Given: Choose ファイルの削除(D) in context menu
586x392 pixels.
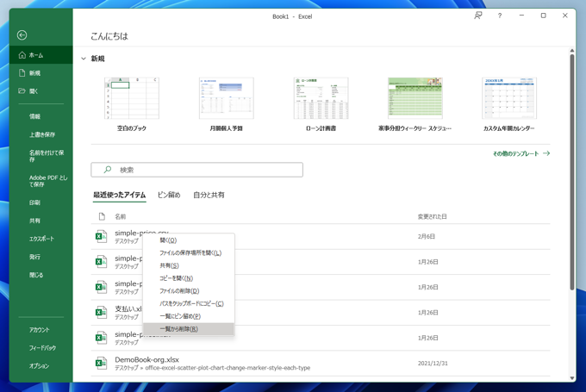Looking at the screenshot, I should pos(189,291).
